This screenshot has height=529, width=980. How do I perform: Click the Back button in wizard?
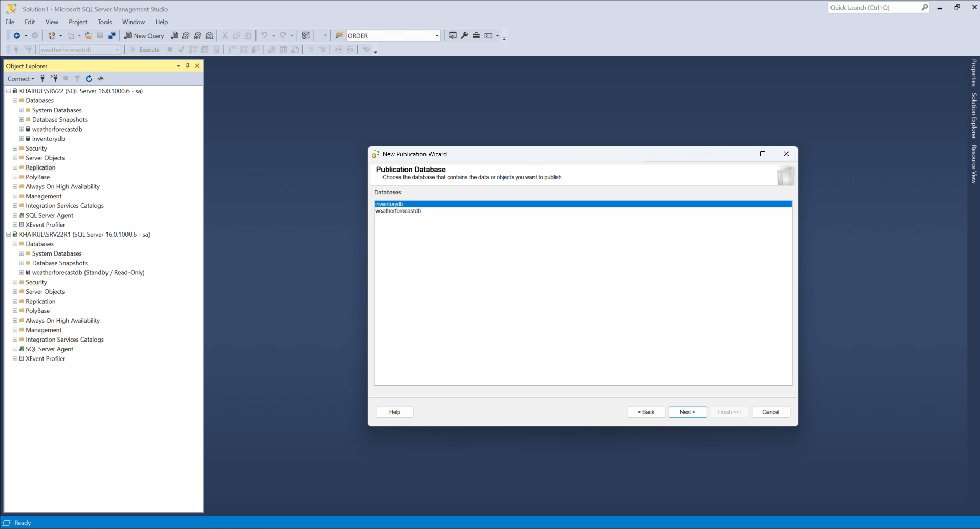[646, 412]
